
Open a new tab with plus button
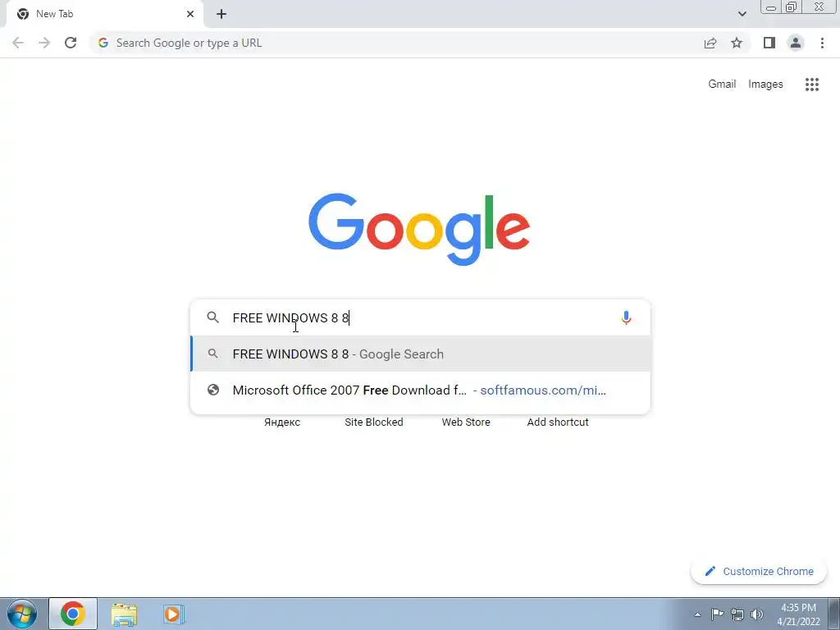pyautogui.click(x=221, y=14)
